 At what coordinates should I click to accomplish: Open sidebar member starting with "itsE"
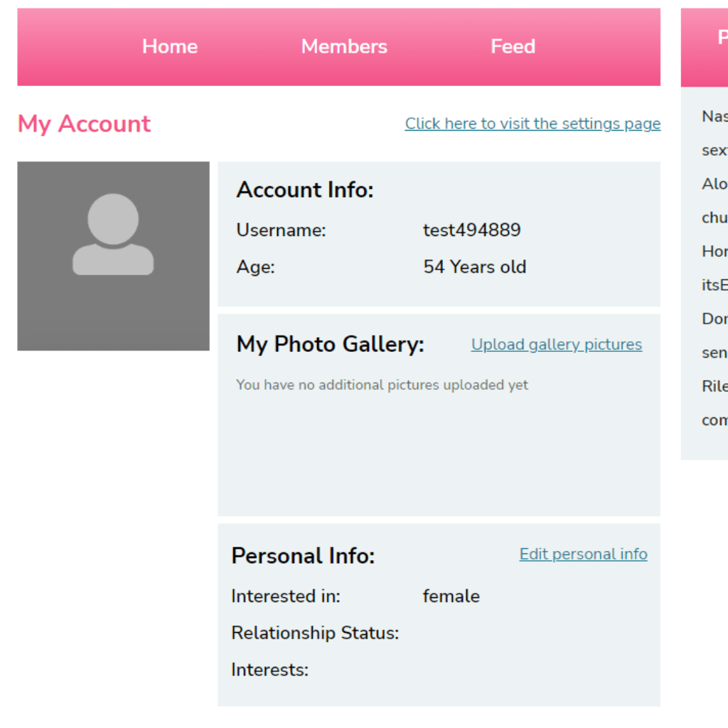click(714, 285)
